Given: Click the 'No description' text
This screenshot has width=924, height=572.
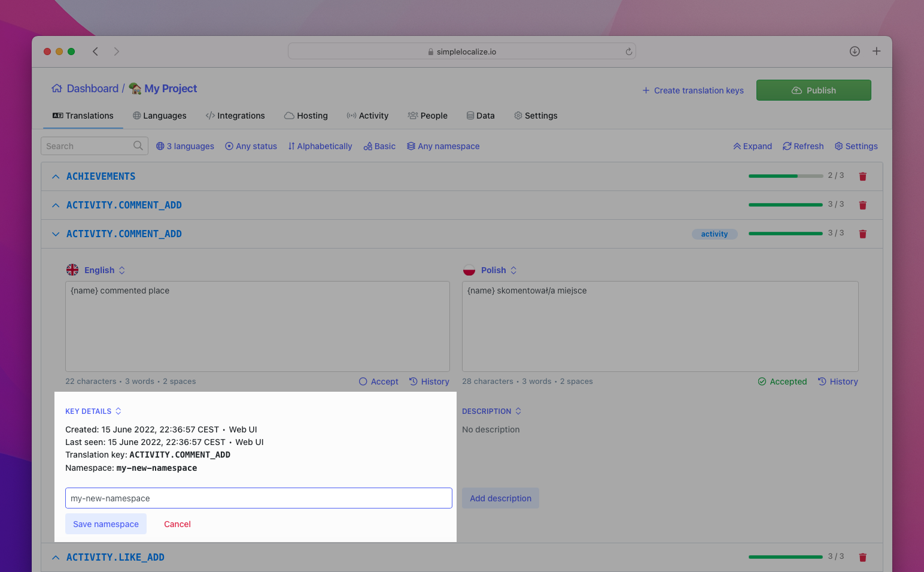Looking at the screenshot, I should click(x=491, y=429).
